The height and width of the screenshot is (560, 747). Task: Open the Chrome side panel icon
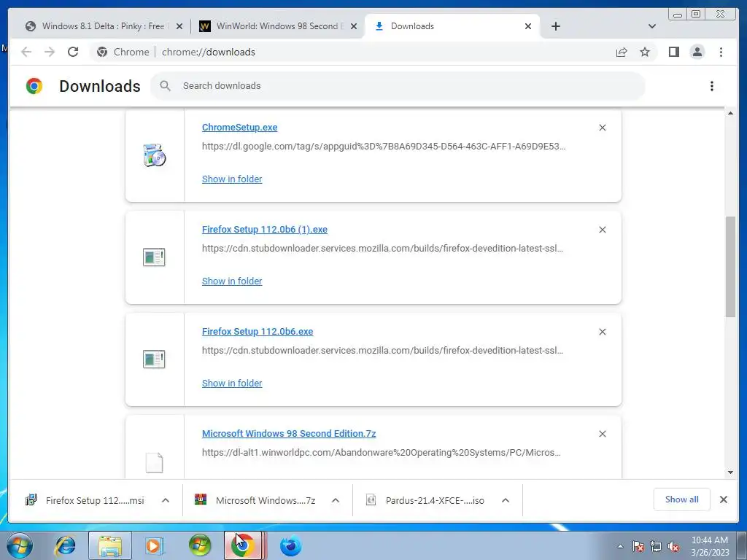[673, 52]
